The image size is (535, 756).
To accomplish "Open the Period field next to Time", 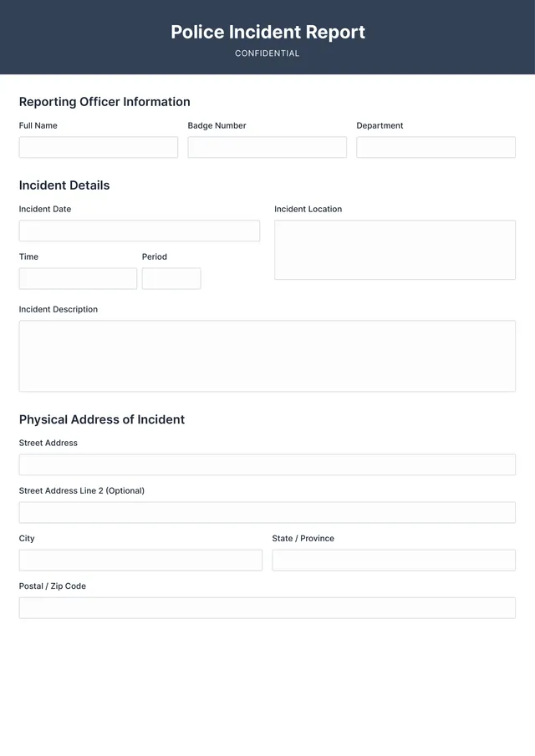I will [171, 278].
